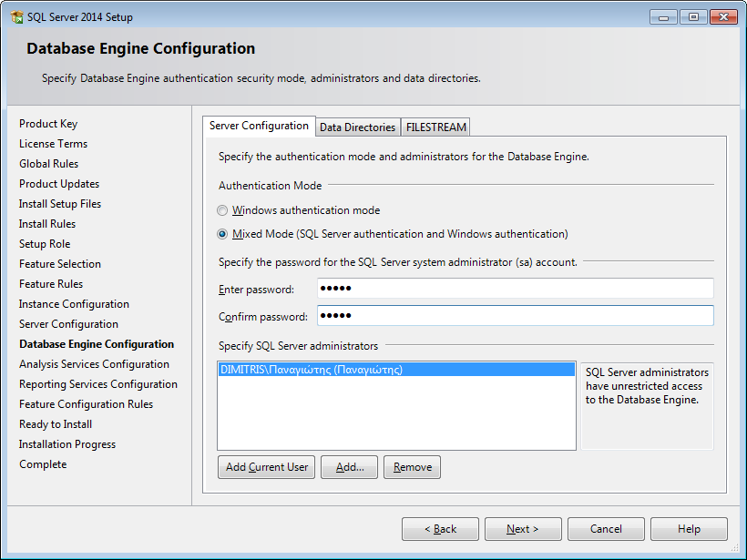Select Windows authentication mode radio button
747x560 pixels.
click(222, 210)
